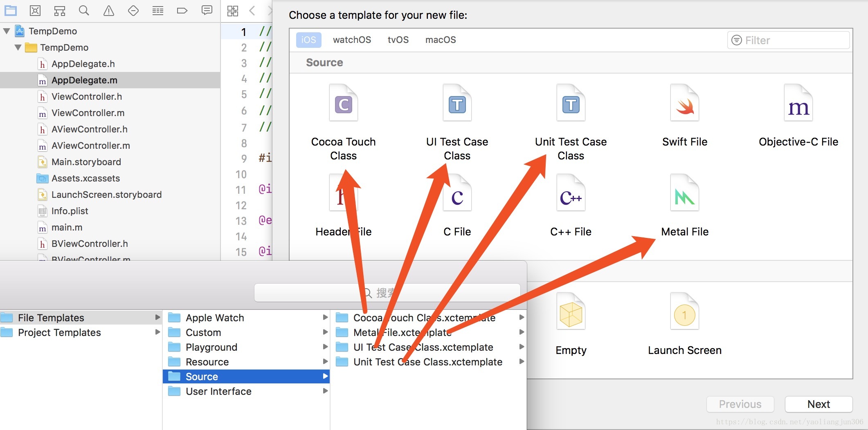The width and height of the screenshot is (868, 430).
Task: Collapse the TempDemo project root triangle
Action: (x=7, y=31)
